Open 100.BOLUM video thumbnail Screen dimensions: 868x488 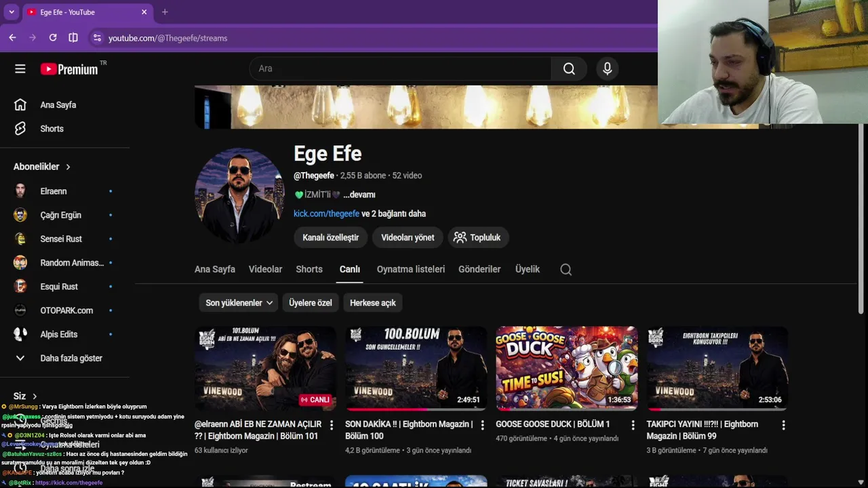416,368
